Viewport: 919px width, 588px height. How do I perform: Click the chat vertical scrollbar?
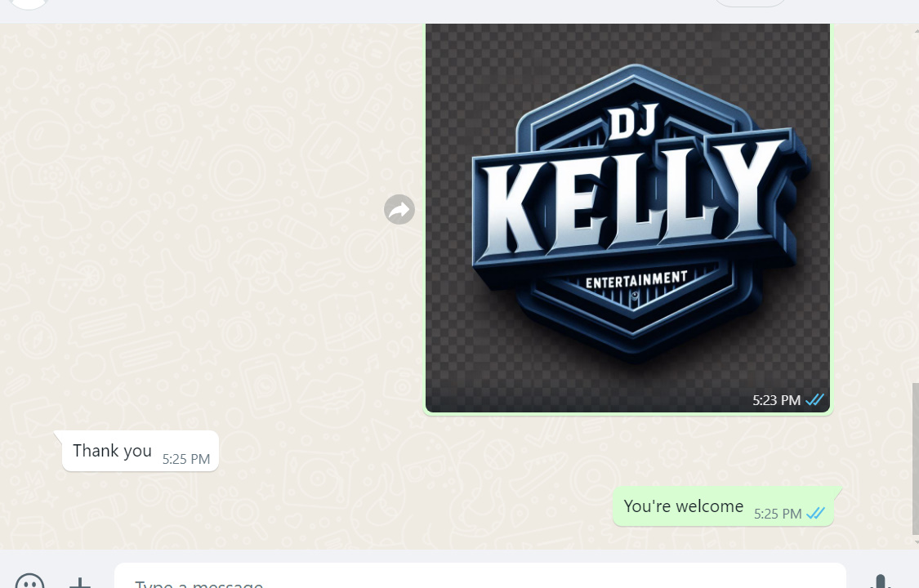tap(915, 459)
